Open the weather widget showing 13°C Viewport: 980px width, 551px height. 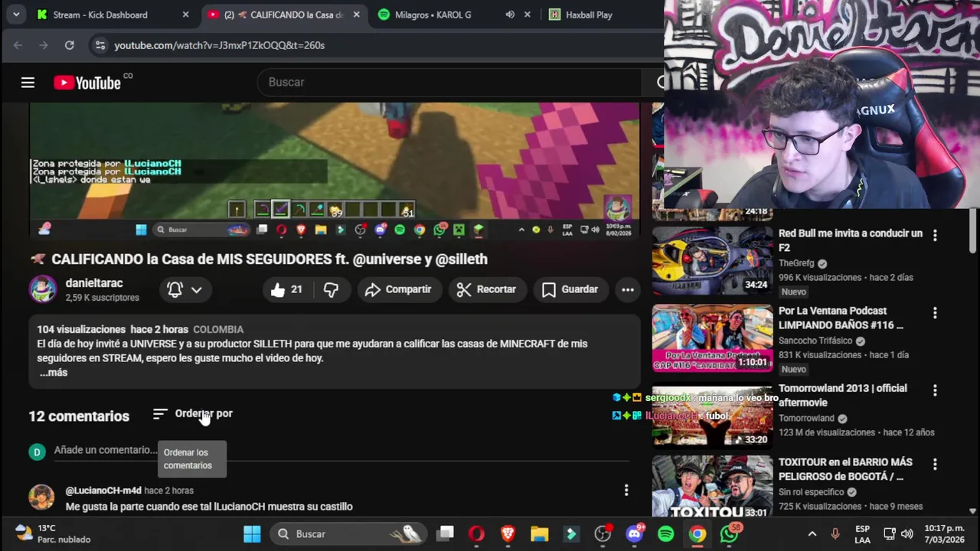(x=54, y=534)
